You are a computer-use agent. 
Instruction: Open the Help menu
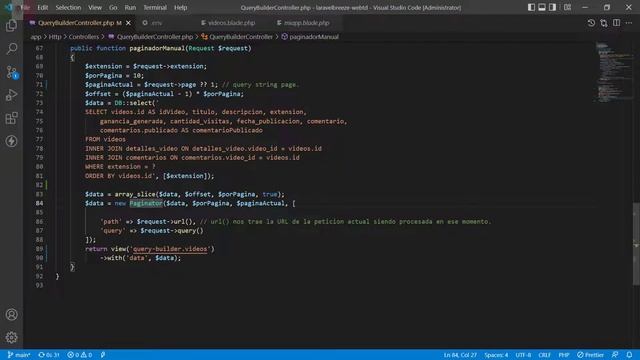(x=180, y=7)
